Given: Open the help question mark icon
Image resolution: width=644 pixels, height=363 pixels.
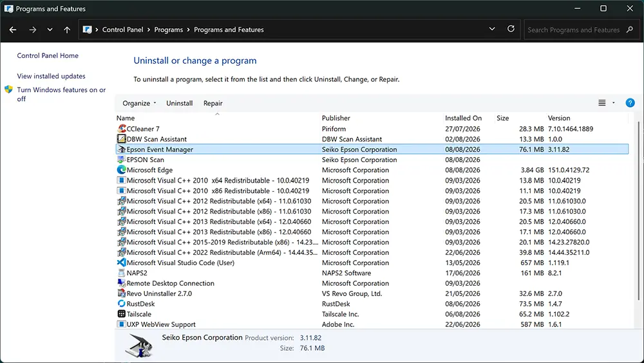Looking at the screenshot, I should tap(630, 103).
